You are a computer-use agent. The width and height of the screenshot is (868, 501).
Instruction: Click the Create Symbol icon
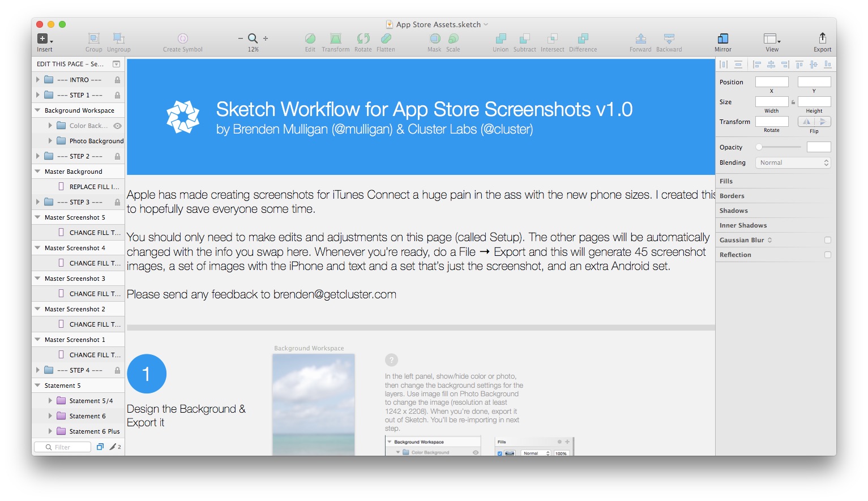click(182, 38)
